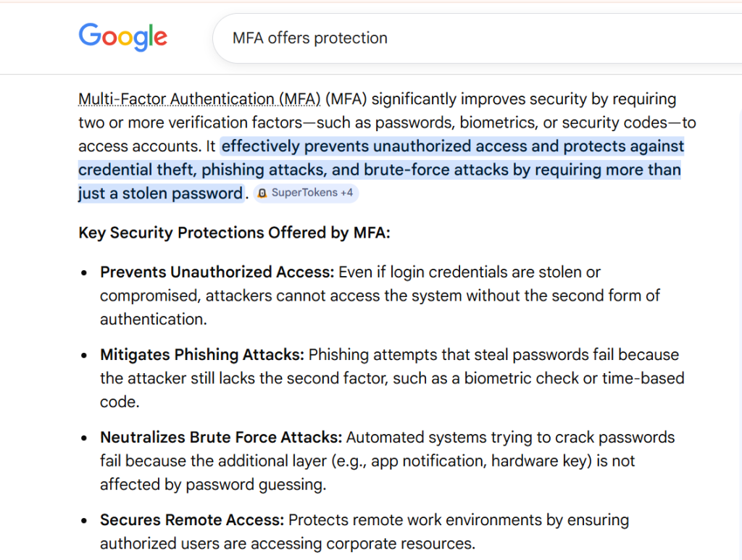Click the SuperTokens icon in the source chip
The height and width of the screenshot is (560, 742).
tap(262, 193)
